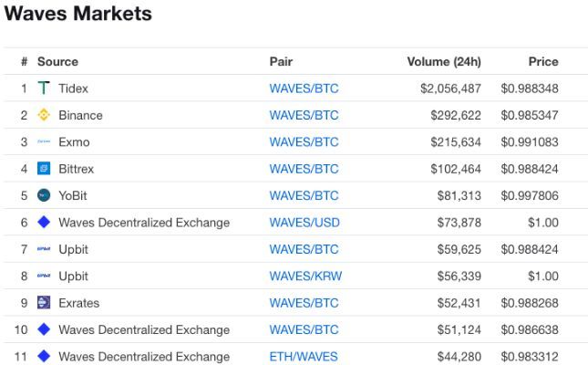
Task: Open the Tidex WAVES/BTC pair link
Action: 304,89
